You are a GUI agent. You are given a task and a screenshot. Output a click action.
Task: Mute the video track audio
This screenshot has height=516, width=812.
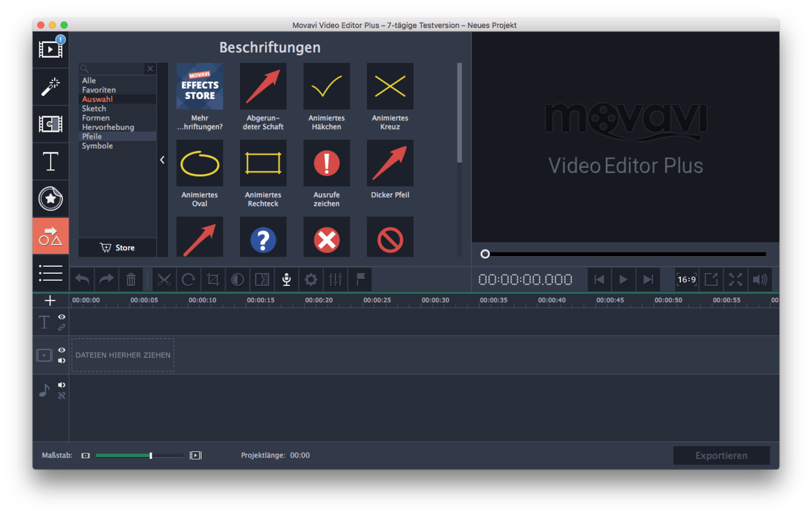click(62, 361)
